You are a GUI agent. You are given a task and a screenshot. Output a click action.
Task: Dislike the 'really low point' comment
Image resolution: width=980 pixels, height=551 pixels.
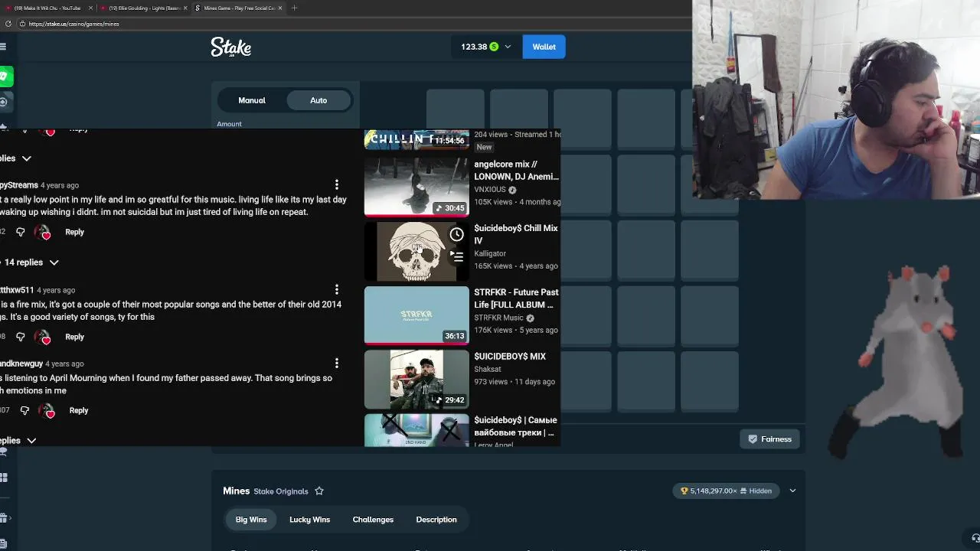[x=21, y=232]
